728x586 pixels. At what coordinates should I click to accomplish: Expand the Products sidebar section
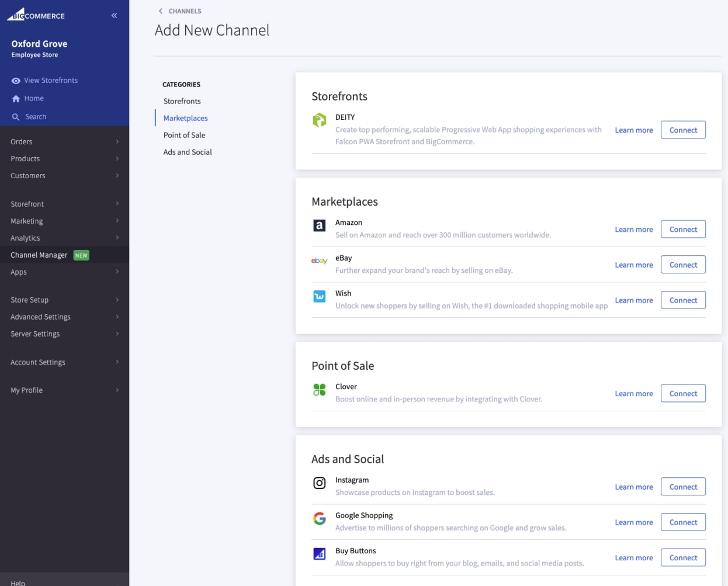coord(64,158)
